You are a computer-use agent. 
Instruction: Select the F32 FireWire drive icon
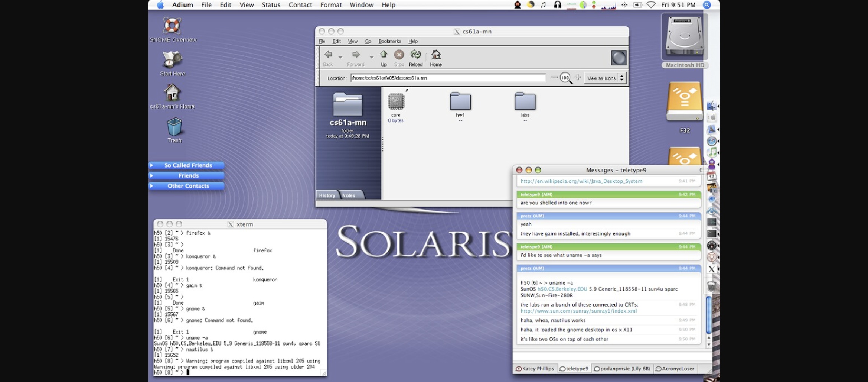[685, 101]
